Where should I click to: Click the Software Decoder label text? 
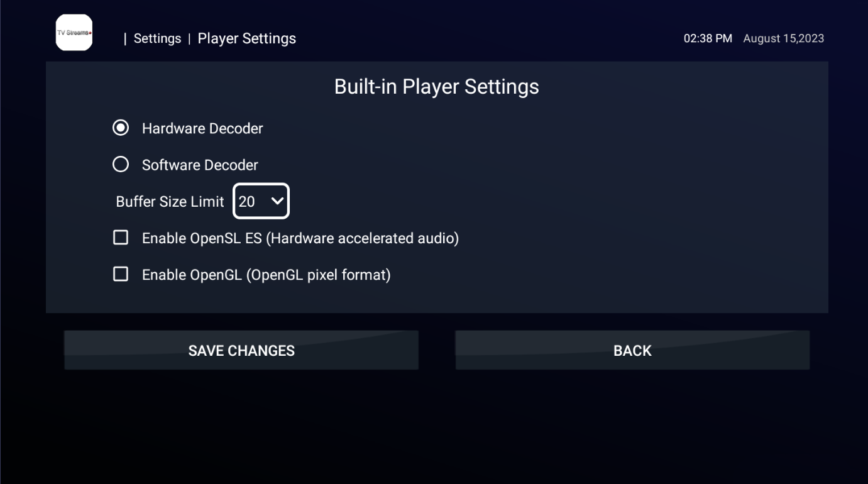pyautogui.click(x=200, y=165)
